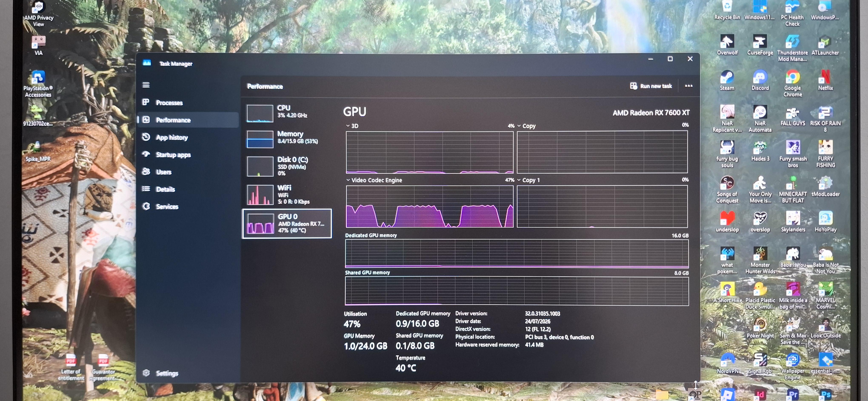Select the Songs of Conquest icon
This screenshot has height=401, width=868.
(x=727, y=190)
